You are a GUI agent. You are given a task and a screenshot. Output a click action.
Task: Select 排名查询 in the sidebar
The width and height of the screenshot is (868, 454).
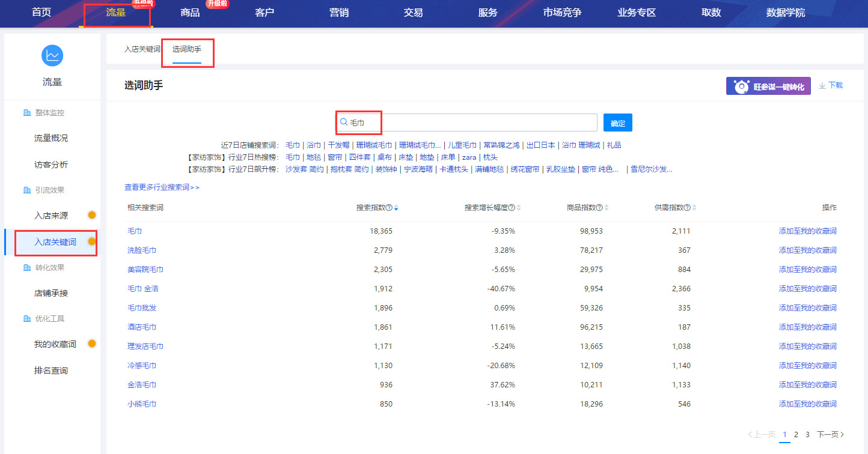click(x=51, y=371)
